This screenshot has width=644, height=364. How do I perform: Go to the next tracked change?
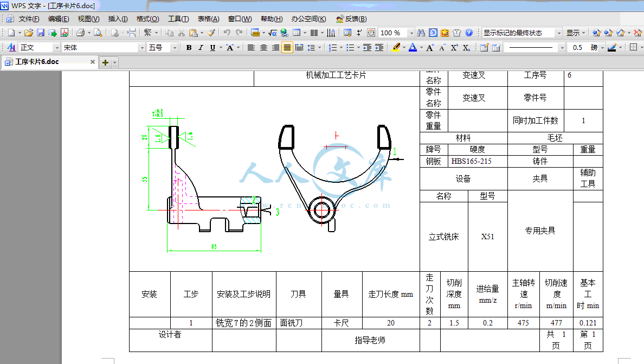[609, 33]
